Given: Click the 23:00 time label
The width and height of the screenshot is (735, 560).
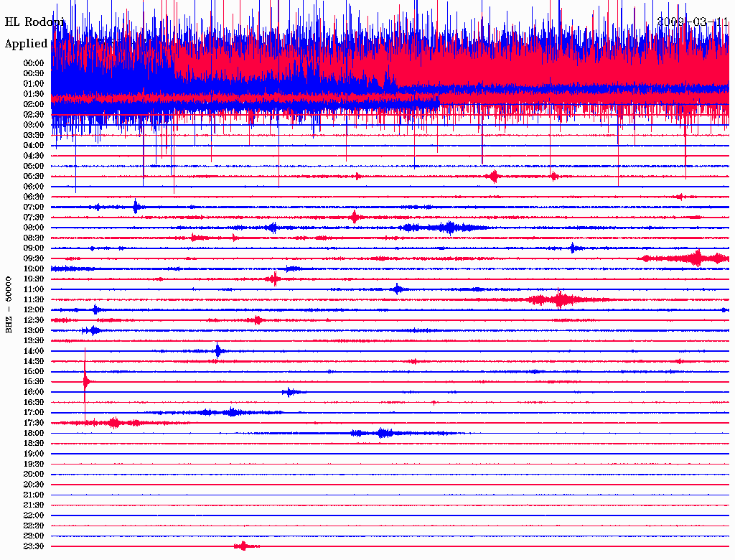Looking at the screenshot, I should coord(33,536).
